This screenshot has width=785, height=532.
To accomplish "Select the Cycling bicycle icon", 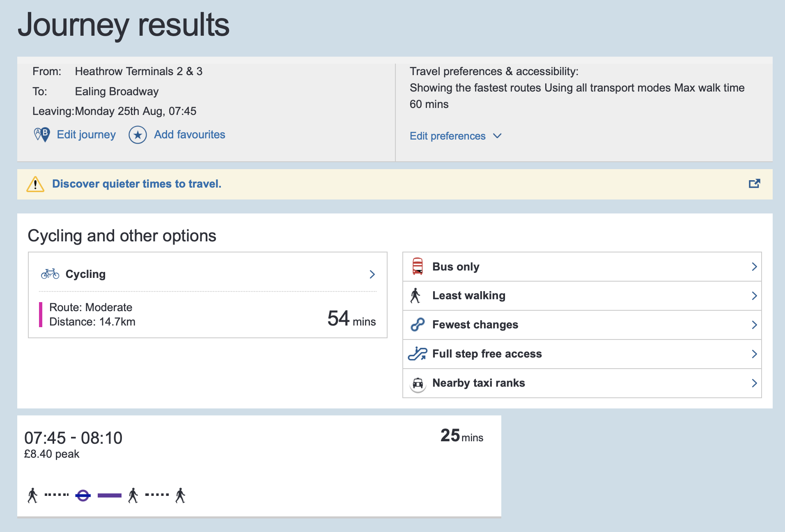I will [x=50, y=274].
